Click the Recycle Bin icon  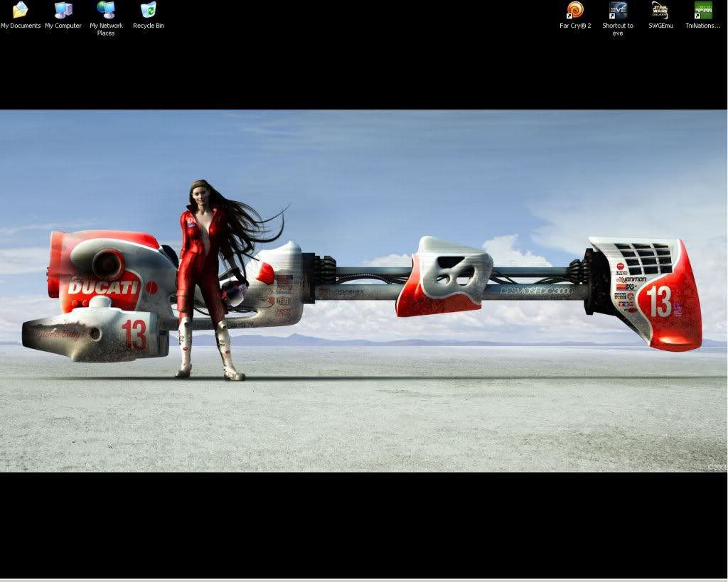(149, 10)
